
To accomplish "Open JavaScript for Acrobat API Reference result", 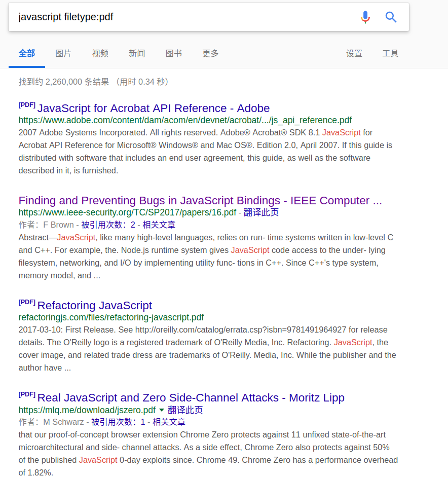I will (x=154, y=108).
